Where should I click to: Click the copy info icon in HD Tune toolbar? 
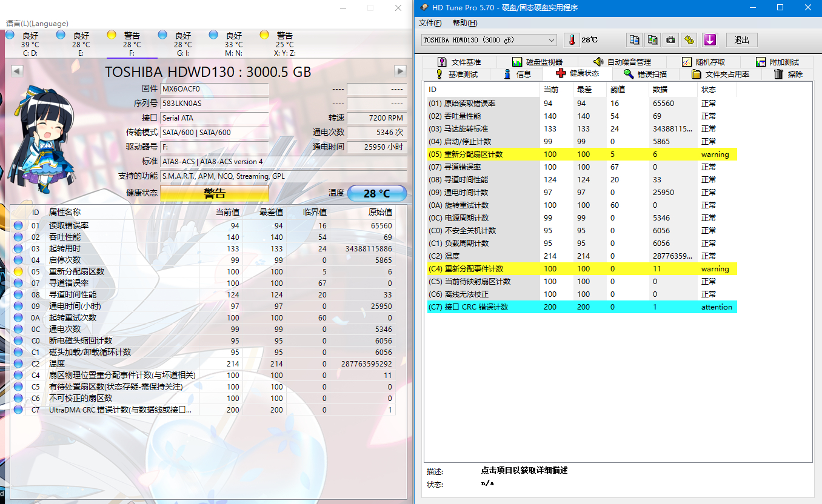tap(634, 40)
